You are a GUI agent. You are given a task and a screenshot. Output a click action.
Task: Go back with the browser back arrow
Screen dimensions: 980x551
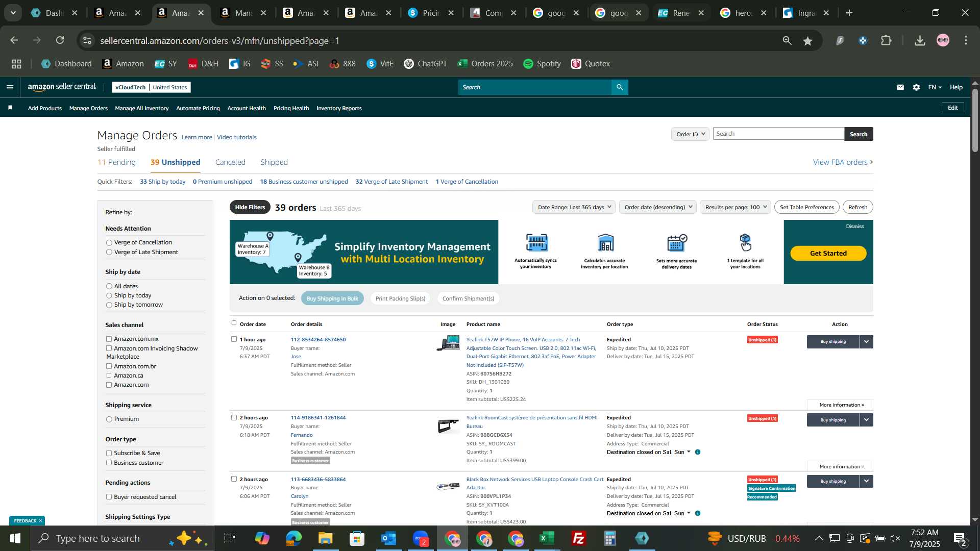pyautogui.click(x=14, y=40)
